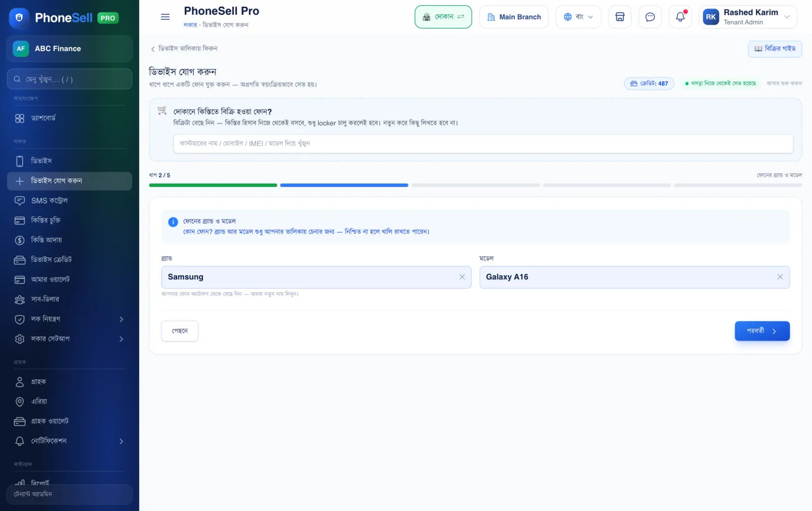Expand the লকার সেটআপ submenu chevron
The height and width of the screenshot is (511, 812).
pos(121,339)
